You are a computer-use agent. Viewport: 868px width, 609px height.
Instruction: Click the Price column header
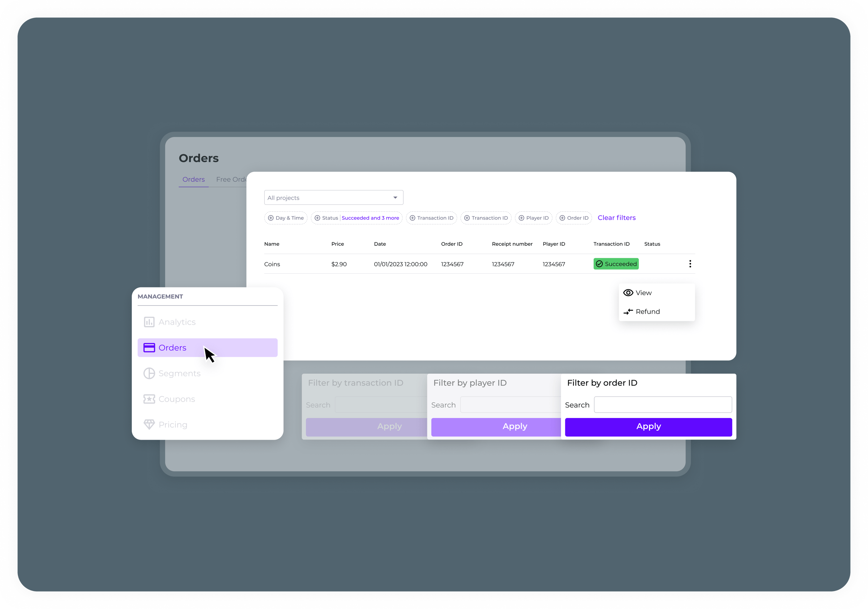(337, 244)
